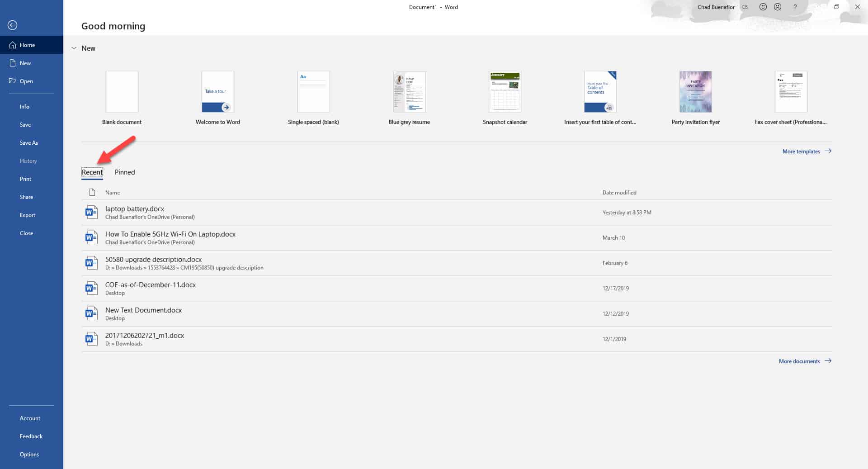Click the 12/17/2019 modified date
The height and width of the screenshot is (469, 868).
click(615, 289)
